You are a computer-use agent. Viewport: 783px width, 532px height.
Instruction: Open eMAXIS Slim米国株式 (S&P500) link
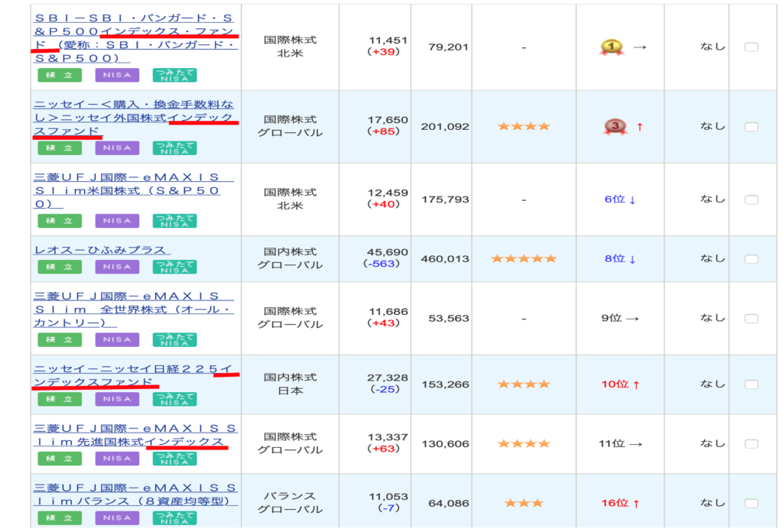click(x=133, y=190)
